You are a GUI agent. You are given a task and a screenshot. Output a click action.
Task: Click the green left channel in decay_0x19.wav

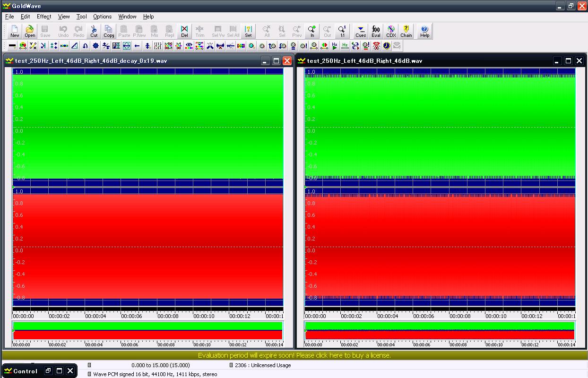[148, 127]
